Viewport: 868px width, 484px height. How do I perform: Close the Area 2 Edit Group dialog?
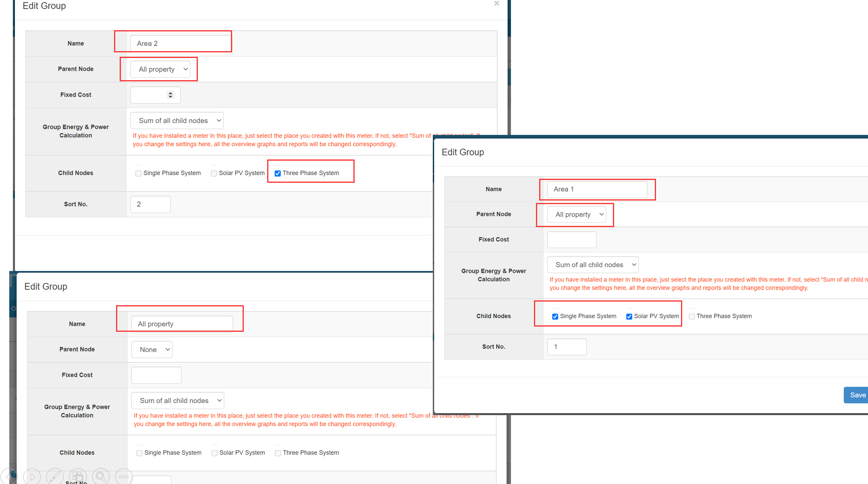(x=496, y=4)
